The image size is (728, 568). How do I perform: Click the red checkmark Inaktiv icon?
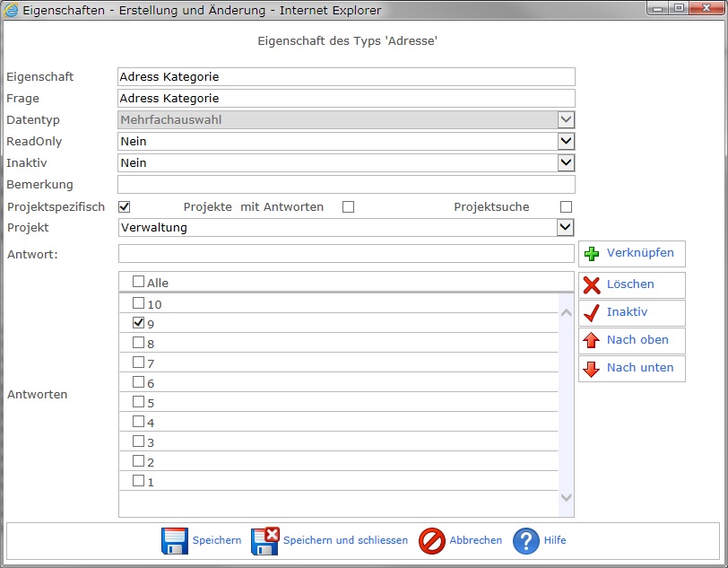pyautogui.click(x=592, y=313)
